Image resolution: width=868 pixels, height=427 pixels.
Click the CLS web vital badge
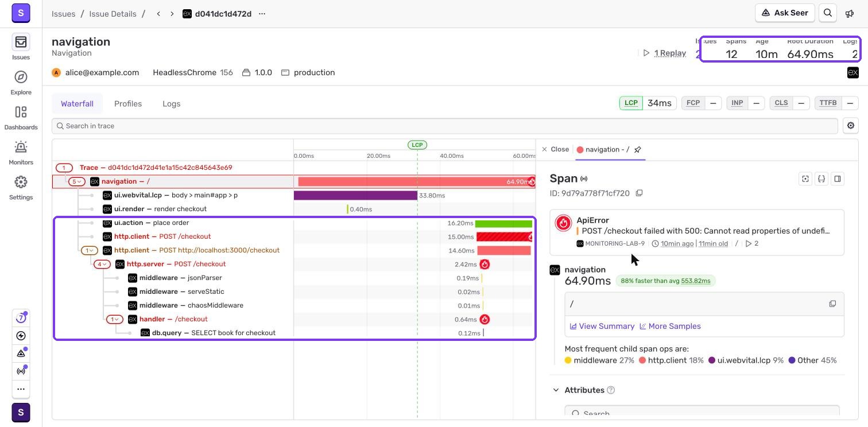[x=781, y=103]
